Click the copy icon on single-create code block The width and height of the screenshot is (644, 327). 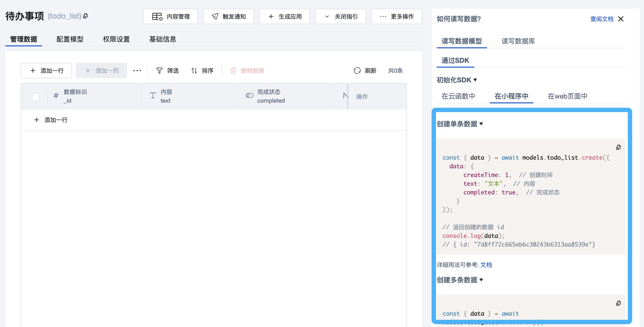[x=618, y=147]
